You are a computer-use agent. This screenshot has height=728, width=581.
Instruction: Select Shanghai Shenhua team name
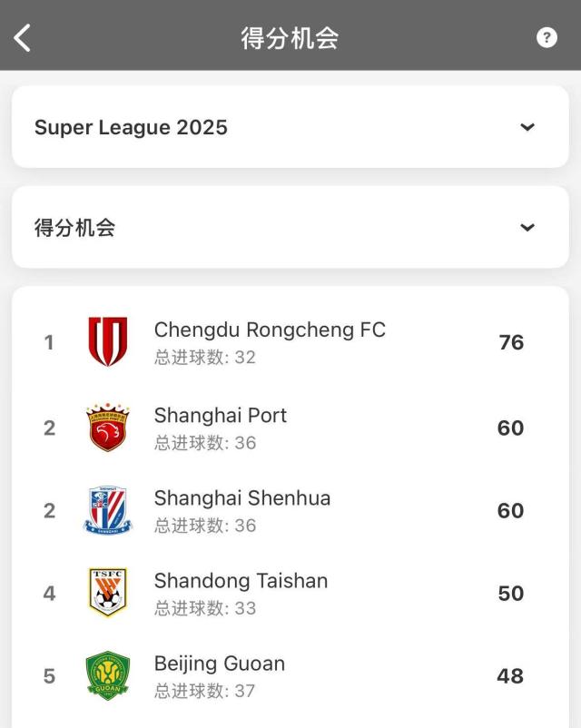pos(242,498)
